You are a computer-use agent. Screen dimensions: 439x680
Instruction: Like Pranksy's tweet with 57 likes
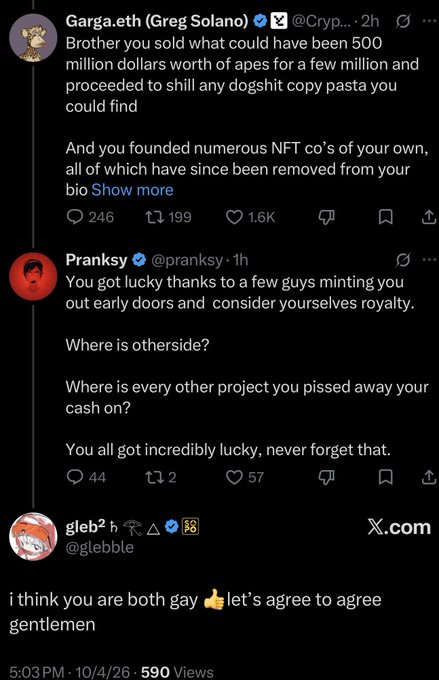245,477
